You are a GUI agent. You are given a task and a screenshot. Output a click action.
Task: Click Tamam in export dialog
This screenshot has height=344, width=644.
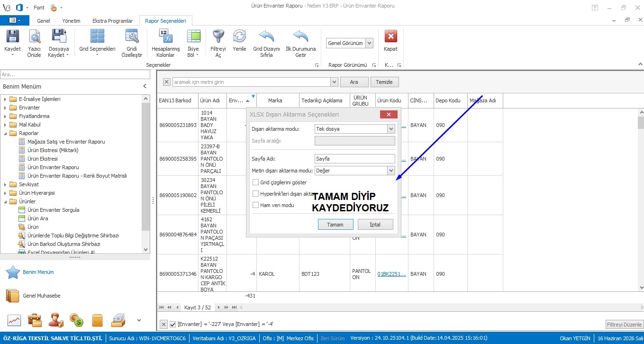pyautogui.click(x=335, y=225)
